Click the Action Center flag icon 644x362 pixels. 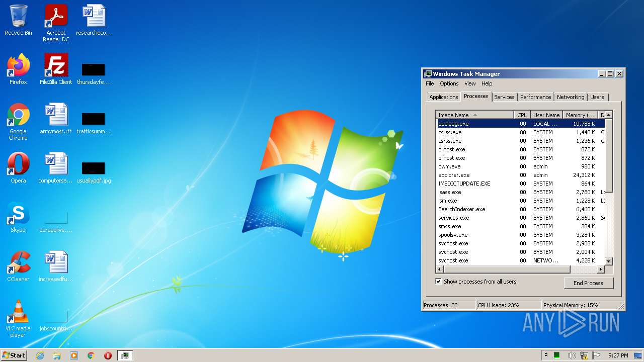click(x=596, y=355)
